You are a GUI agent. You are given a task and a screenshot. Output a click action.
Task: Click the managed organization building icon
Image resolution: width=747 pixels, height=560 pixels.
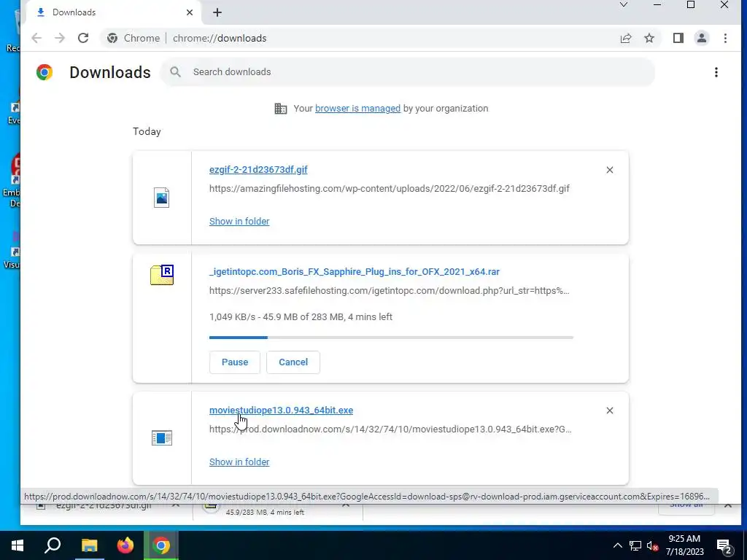click(281, 109)
